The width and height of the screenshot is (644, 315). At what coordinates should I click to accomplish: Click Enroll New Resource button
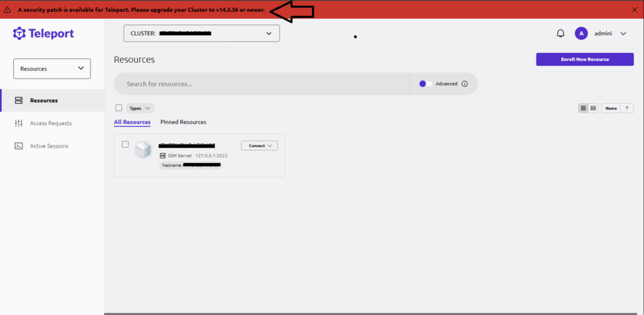pyautogui.click(x=585, y=59)
